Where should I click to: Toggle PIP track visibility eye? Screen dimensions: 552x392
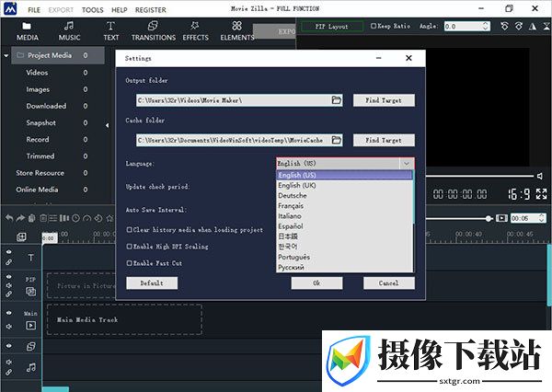tap(9, 277)
